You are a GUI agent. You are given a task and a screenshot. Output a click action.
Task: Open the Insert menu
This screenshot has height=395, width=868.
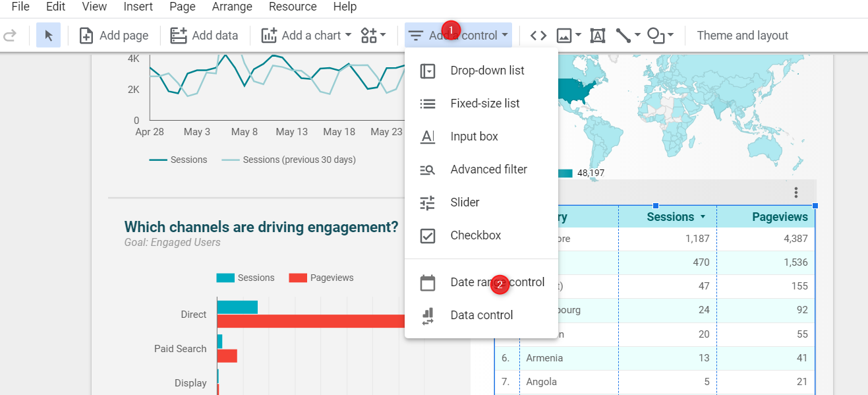click(138, 7)
